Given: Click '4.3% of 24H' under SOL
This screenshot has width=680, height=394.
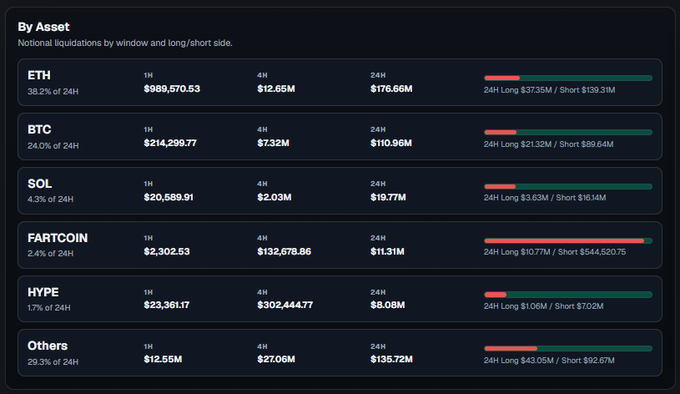Looking at the screenshot, I should 50,199.
